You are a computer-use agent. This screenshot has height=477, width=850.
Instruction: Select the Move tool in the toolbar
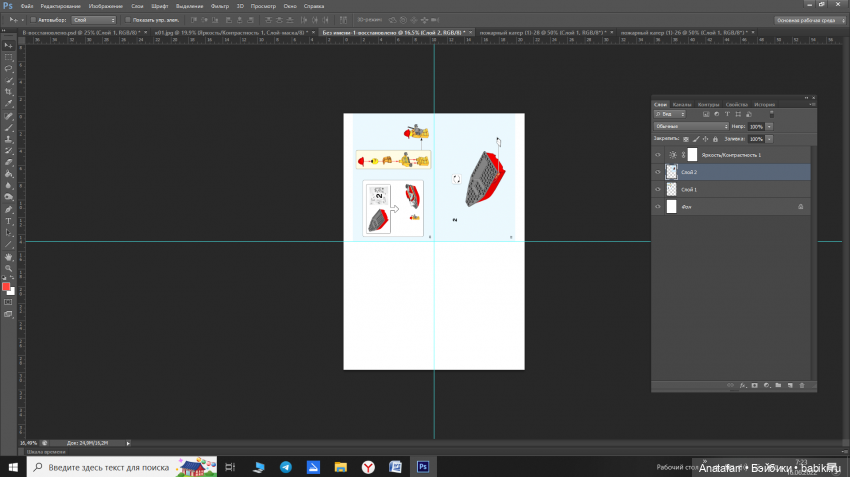[x=8, y=45]
